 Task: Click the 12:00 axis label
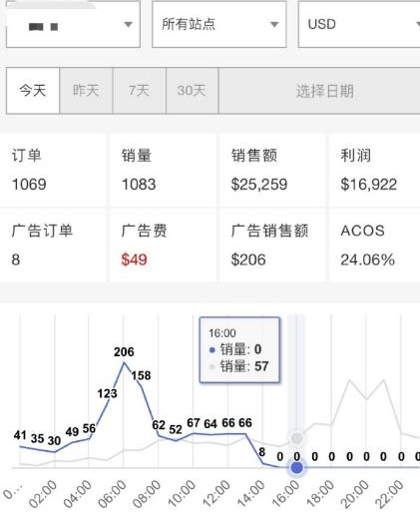(216, 493)
